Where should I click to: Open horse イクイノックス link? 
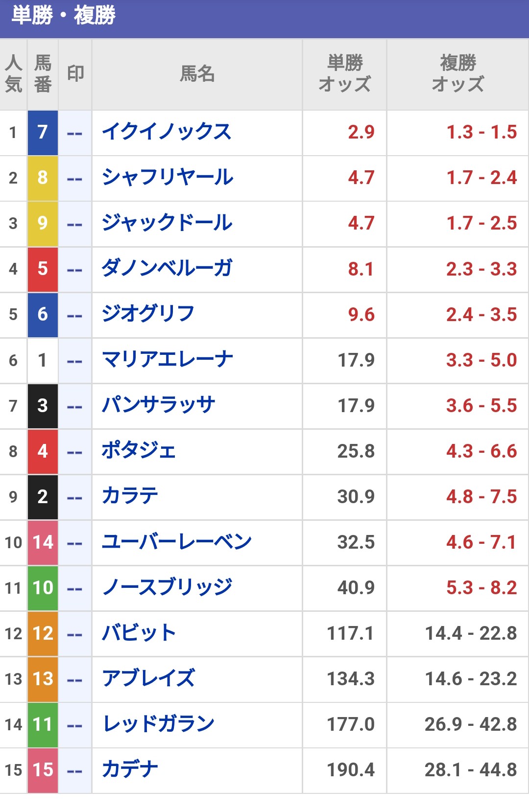167,132
